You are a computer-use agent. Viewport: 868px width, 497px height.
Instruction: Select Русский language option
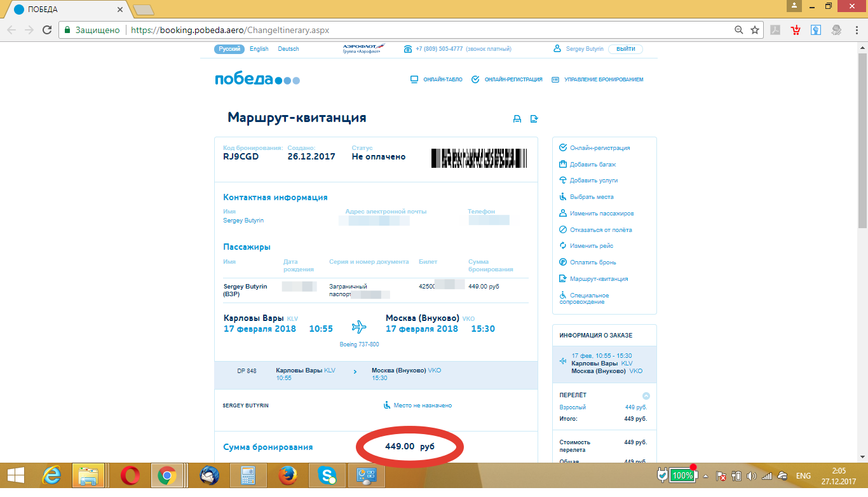[x=229, y=49]
